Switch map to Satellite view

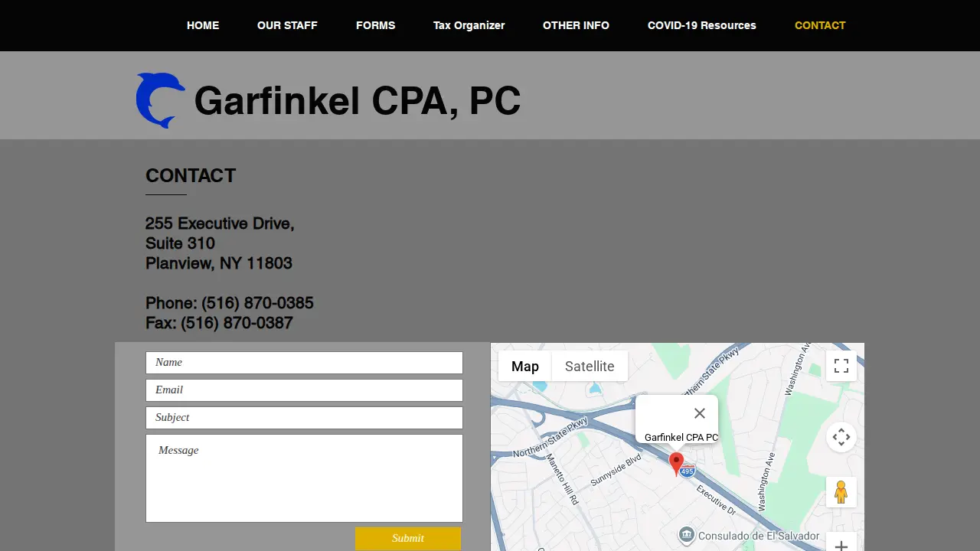point(590,366)
